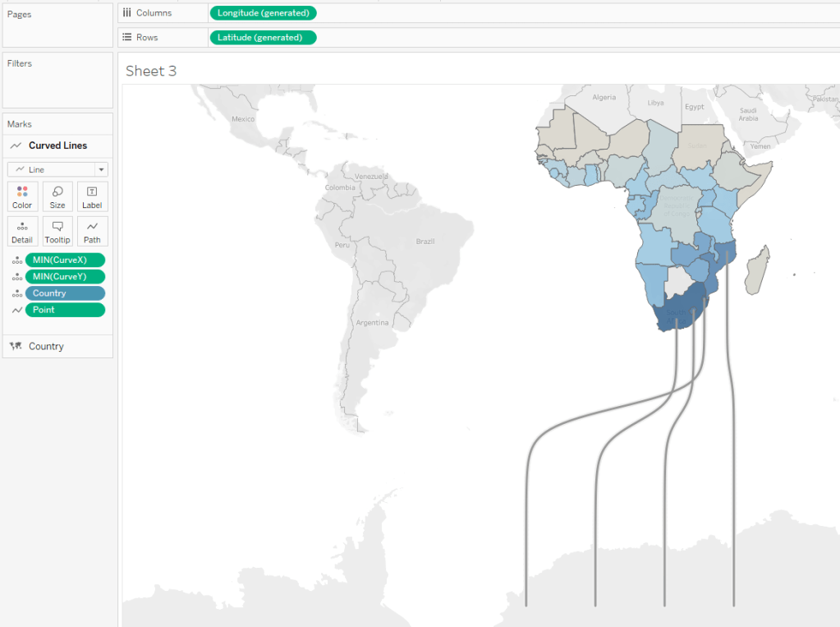Expand the Country map marks layer
The height and width of the screenshot is (627, 840).
(x=46, y=346)
